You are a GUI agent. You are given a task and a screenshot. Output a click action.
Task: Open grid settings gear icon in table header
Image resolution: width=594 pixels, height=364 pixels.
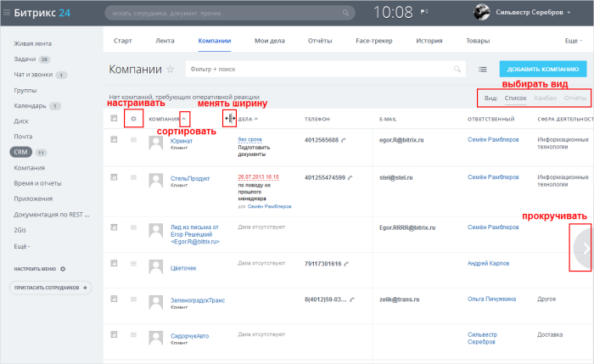pos(133,119)
